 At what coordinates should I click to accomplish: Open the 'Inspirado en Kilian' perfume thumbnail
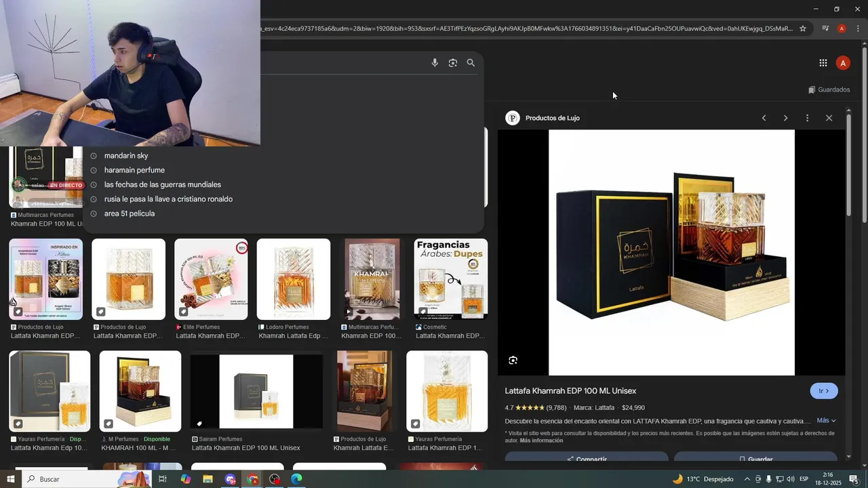pos(46,279)
